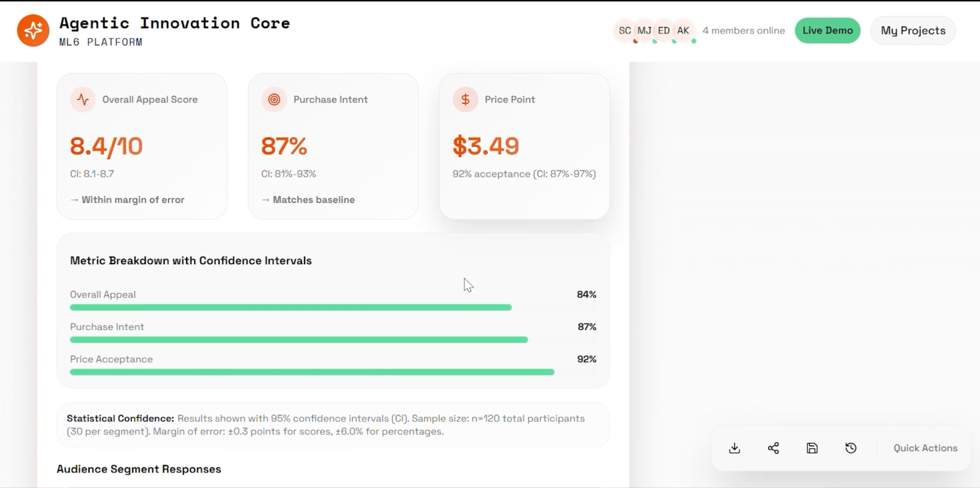Click the save icon in Quick Actions
The width and height of the screenshot is (980, 488).
[x=812, y=448]
